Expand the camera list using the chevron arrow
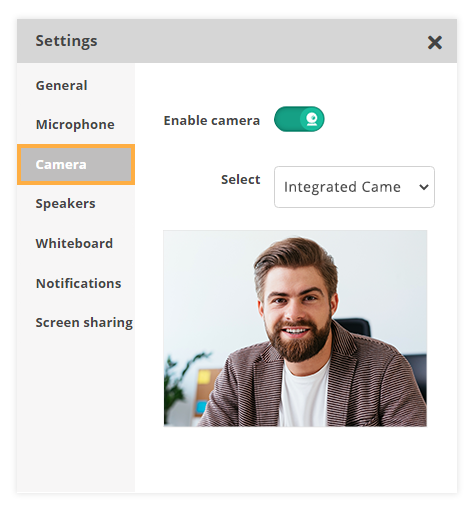Viewport: 474px width, 512px height. pos(424,187)
